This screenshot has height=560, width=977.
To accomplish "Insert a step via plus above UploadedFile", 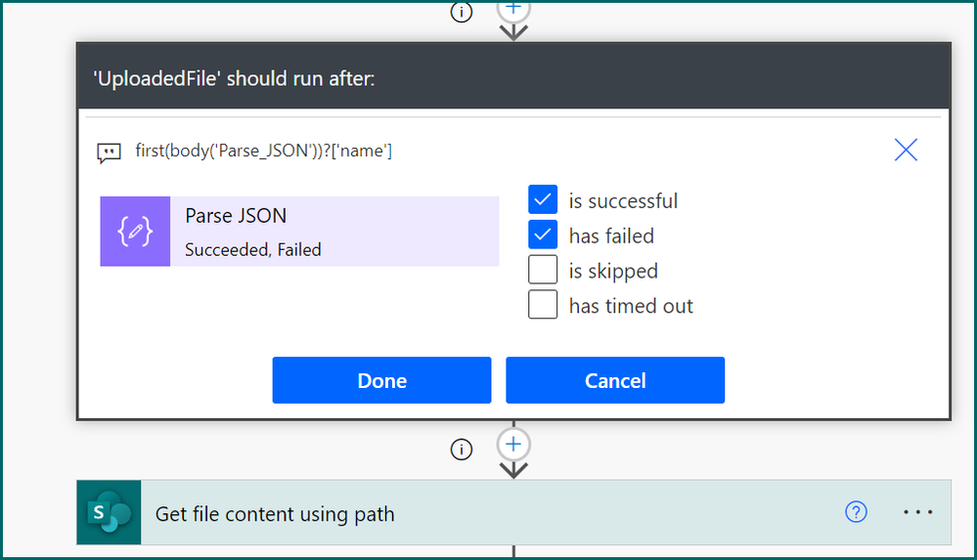I will (513, 9).
